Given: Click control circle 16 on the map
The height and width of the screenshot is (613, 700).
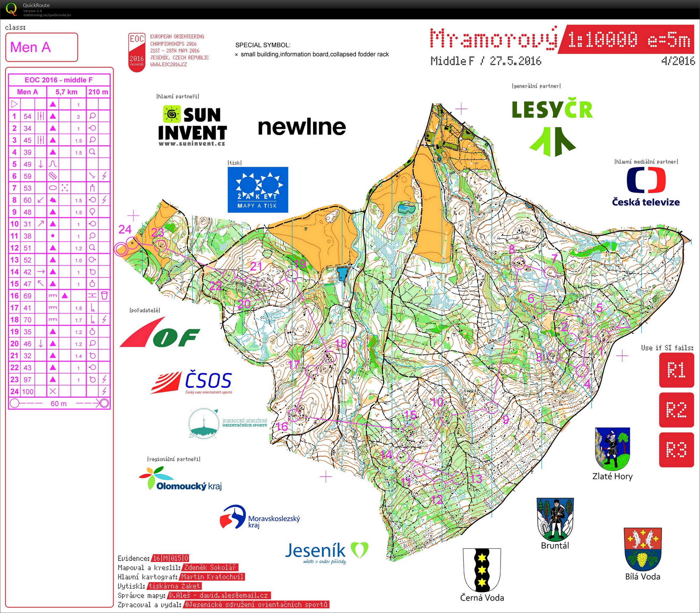Looking at the screenshot, I should (295, 415).
